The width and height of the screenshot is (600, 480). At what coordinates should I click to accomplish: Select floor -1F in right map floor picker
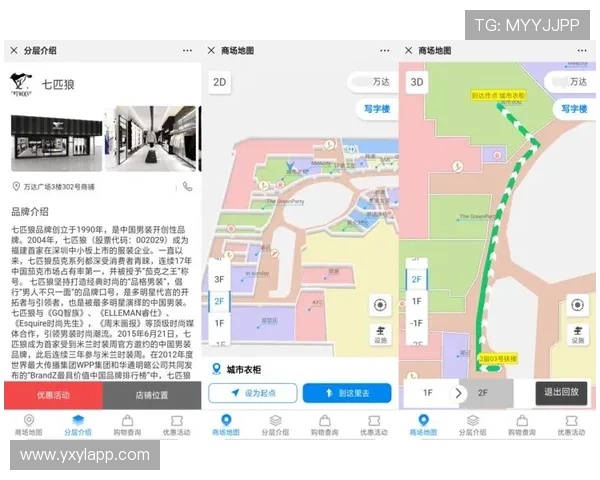[417, 323]
